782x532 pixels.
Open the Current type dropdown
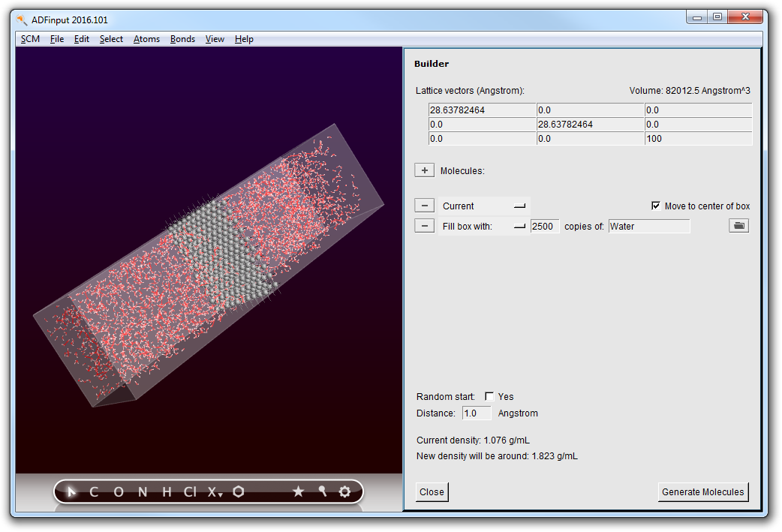click(484, 206)
